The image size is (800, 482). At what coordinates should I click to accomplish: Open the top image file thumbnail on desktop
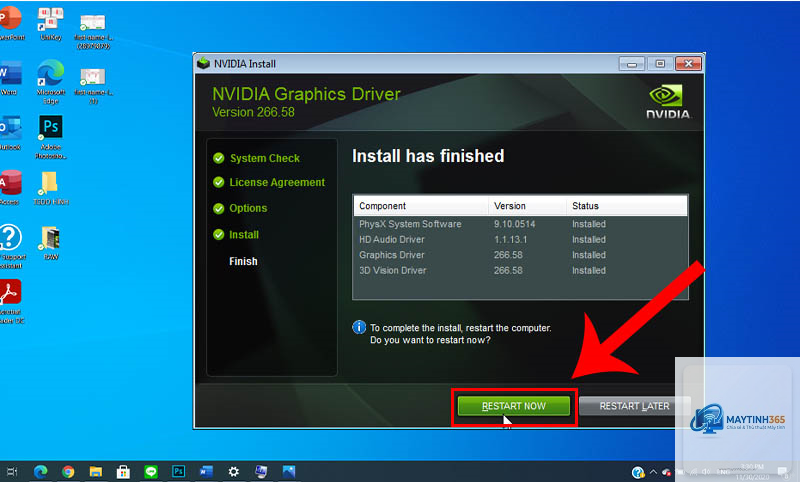[93, 32]
